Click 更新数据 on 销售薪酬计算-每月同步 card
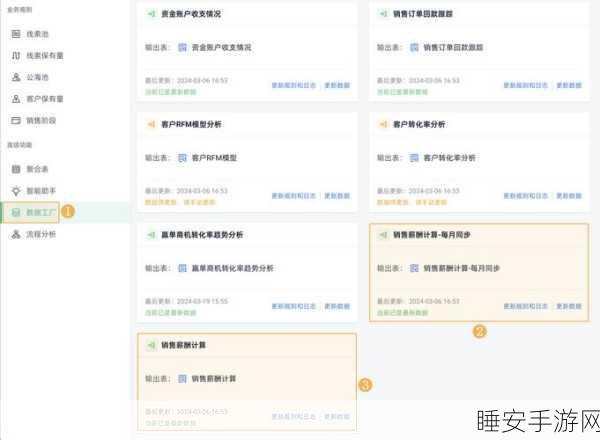The height and width of the screenshot is (440, 600). tap(569, 306)
